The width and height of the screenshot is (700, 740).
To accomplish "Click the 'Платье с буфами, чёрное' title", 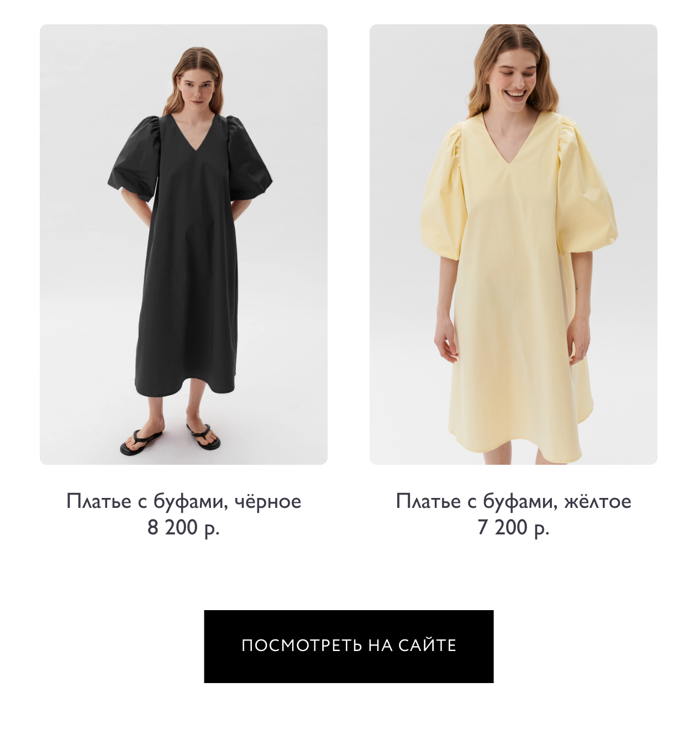I will pos(183,501).
